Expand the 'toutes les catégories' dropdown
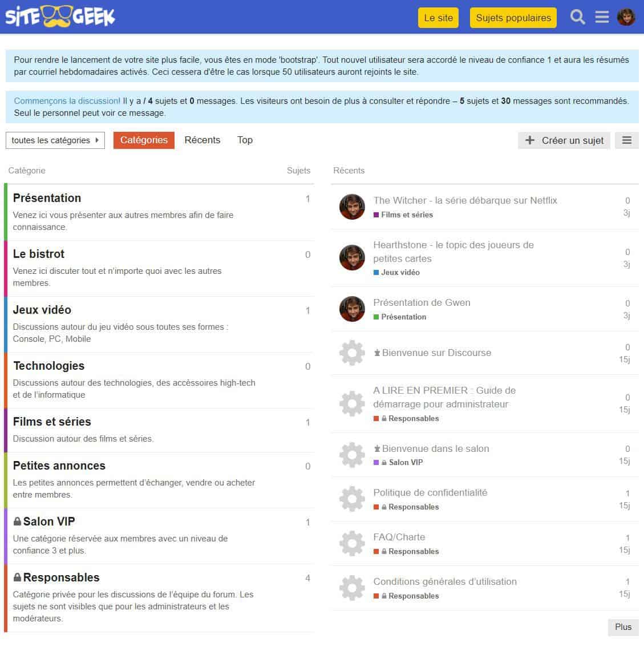 (55, 140)
